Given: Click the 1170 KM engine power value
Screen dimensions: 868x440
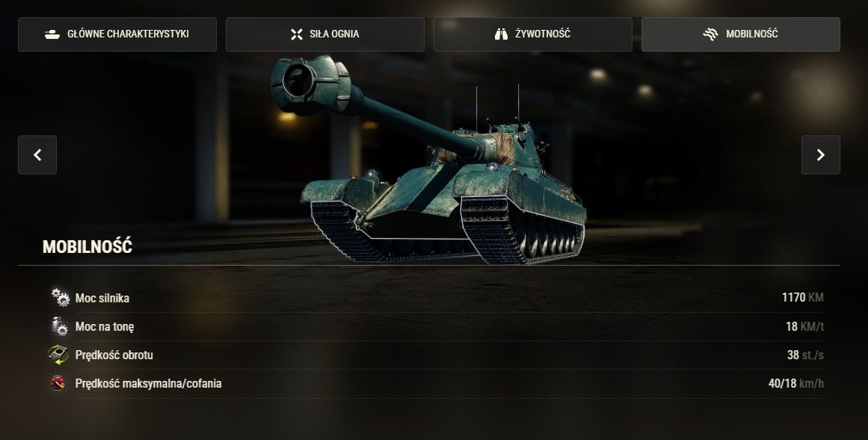Looking at the screenshot, I should [803, 298].
